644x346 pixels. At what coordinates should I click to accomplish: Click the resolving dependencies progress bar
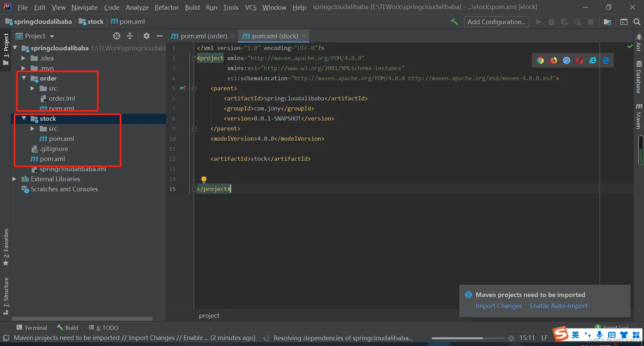click(x=468, y=338)
